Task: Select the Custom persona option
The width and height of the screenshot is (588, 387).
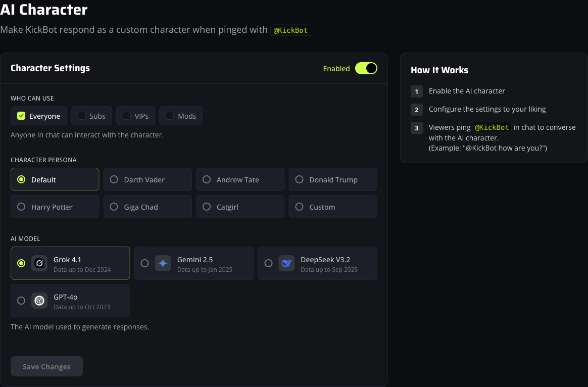Action: point(332,207)
